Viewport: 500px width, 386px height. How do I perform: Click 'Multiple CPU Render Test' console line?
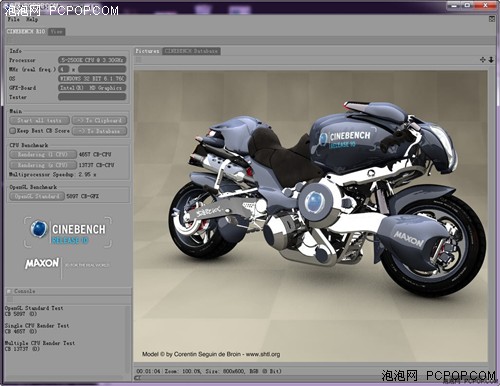pos(40,343)
